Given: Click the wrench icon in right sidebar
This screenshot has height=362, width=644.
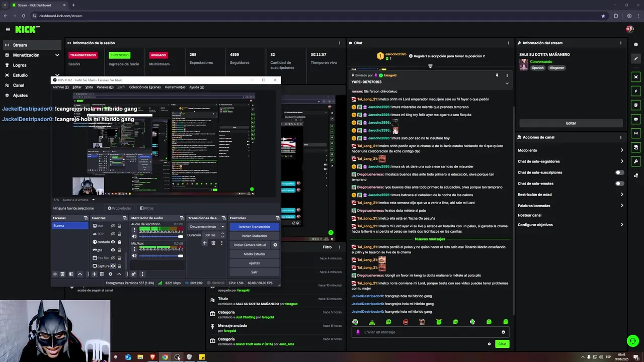Looking at the screenshot, I should [x=636, y=161].
